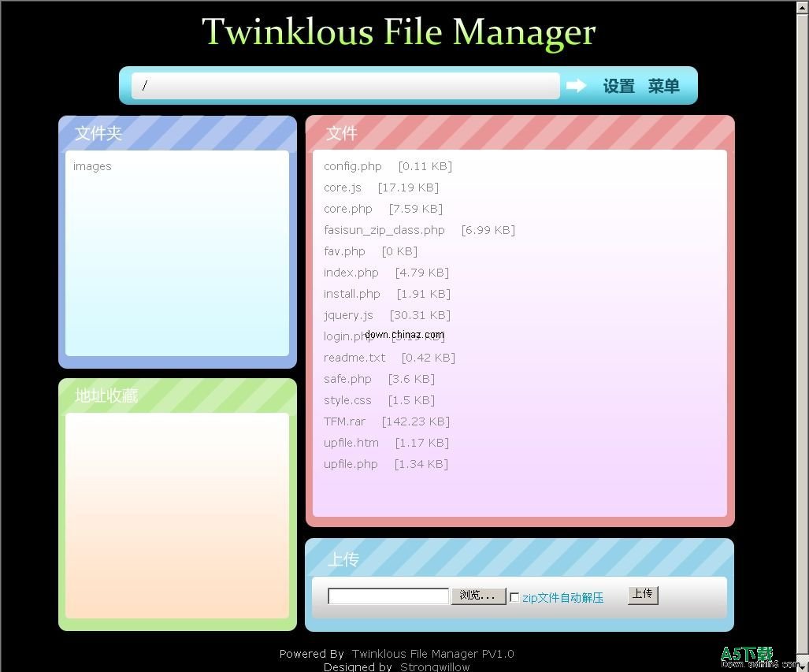
Task: Open Twinklous File Manager PV1.0 footer link
Action: [x=433, y=654]
